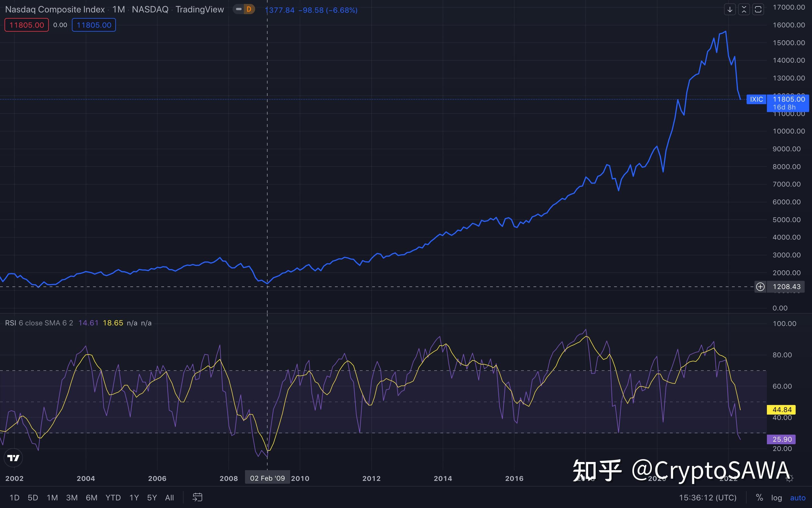Click the 80.00 RSI scale label
Viewport: 812px width, 508px height.
point(782,355)
